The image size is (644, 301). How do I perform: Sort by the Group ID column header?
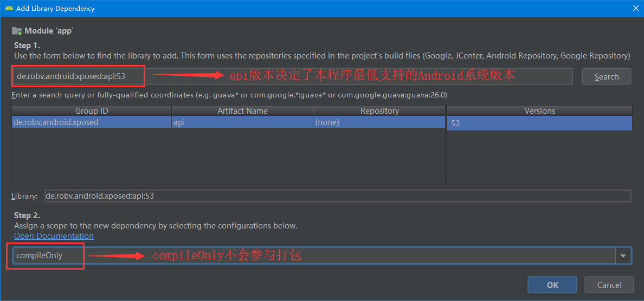(92, 110)
